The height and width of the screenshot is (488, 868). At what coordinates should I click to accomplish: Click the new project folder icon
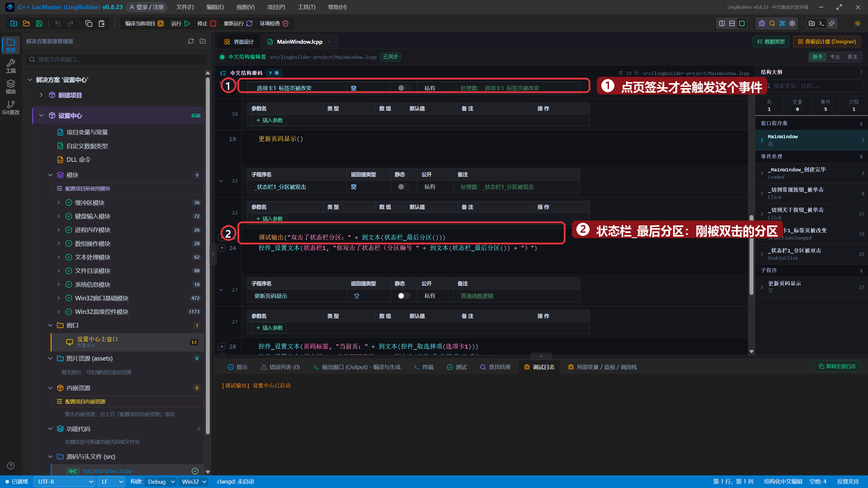(14, 23)
